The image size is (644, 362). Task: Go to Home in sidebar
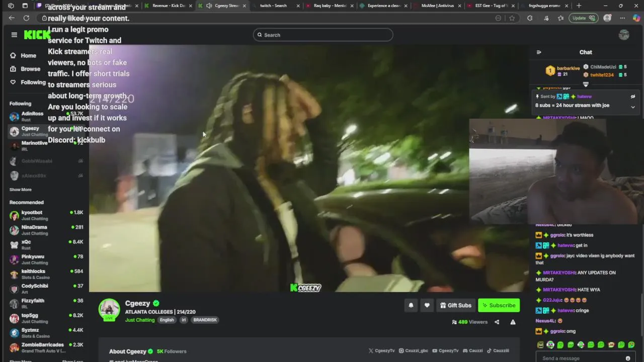[23, 55]
